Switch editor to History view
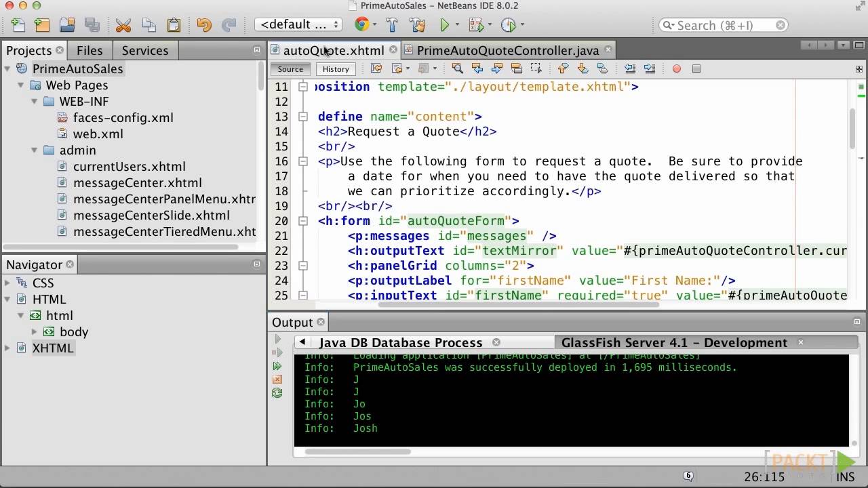This screenshot has width=868, height=488. [x=336, y=68]
